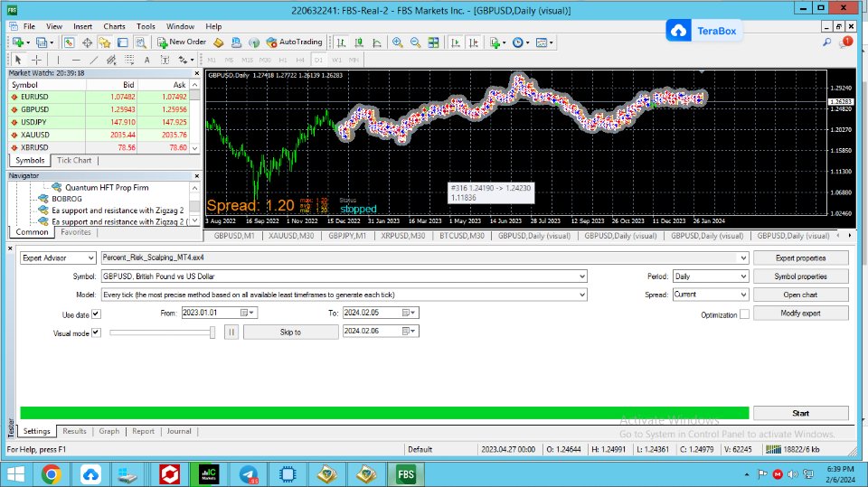This screenshot has height=487, width=868.
Task: Toggle chart shift icon
Action: [474, 42]
